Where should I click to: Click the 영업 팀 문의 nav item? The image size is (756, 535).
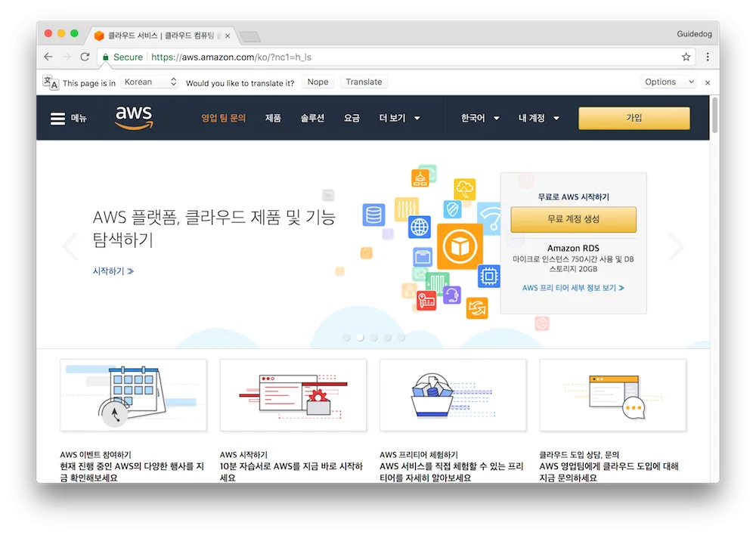click(x=223, y=118)
